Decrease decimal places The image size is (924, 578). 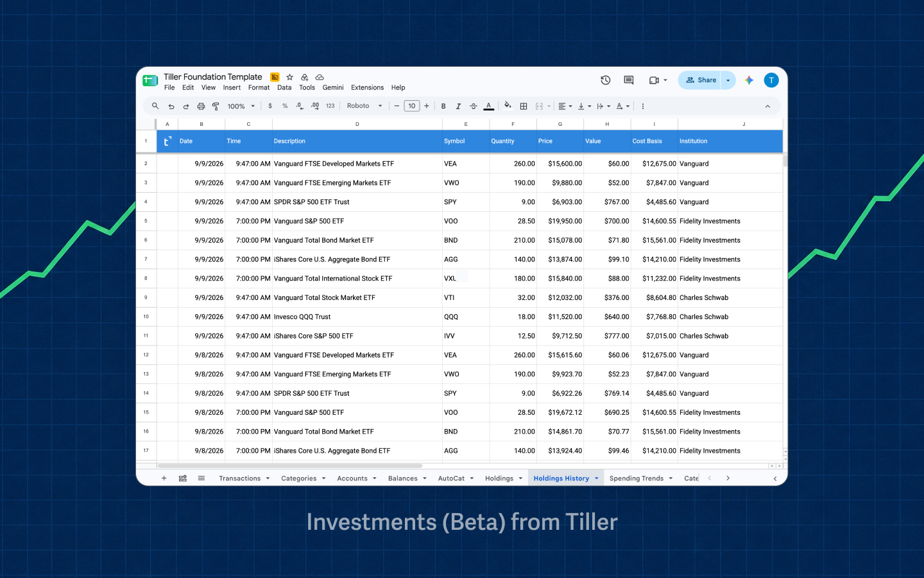pyautogui.click(x=300, y=106)
